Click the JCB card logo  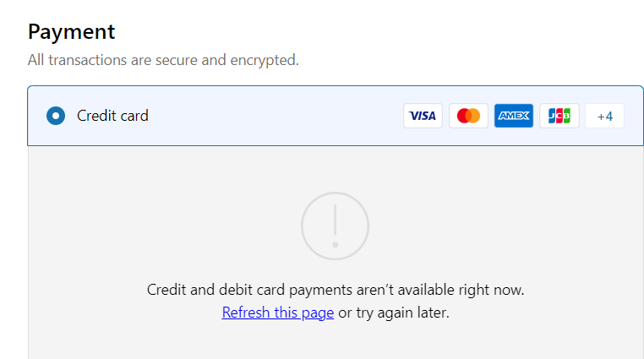(x=559, y=116)
